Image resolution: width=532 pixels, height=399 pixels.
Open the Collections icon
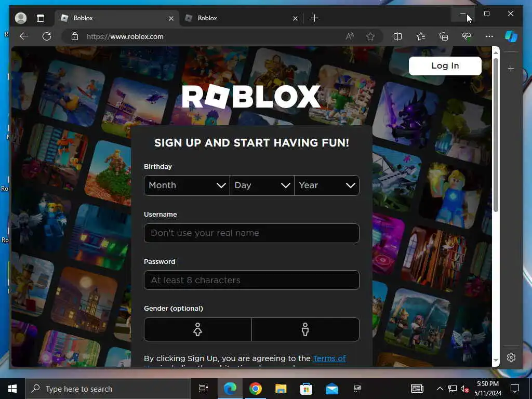[444, 36]
